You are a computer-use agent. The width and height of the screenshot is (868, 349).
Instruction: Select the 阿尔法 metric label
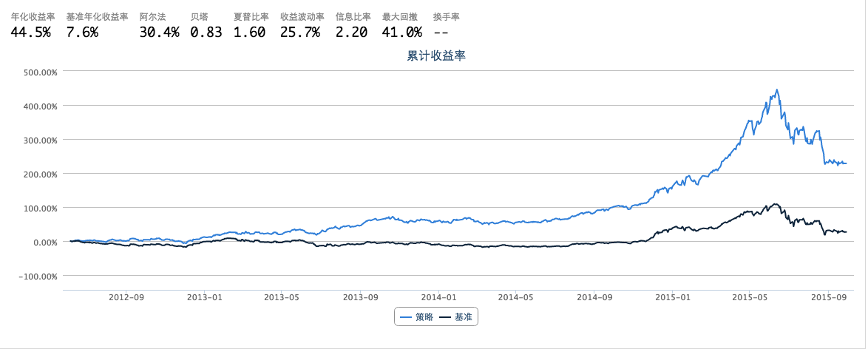tap(152, 16)
